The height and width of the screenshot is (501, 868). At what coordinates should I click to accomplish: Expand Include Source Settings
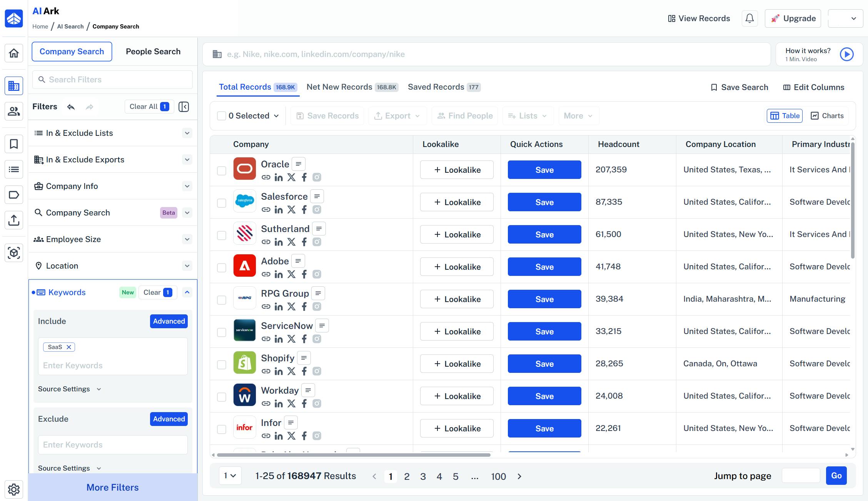70,389
